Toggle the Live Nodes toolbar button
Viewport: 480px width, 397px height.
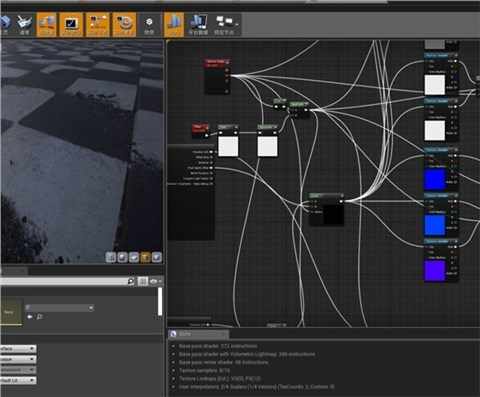tap(97, 24)
